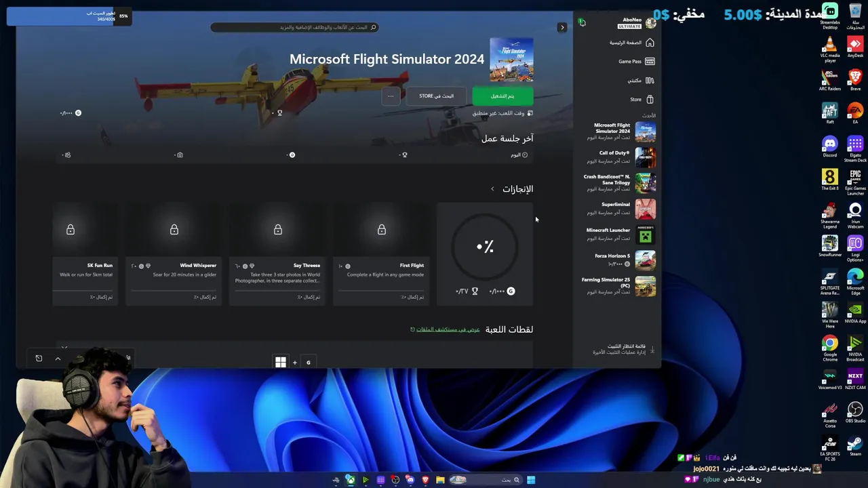This screenshot has height=488, width=868.
Task: Open Discord from the taskbar
Action: pos(410,480)
